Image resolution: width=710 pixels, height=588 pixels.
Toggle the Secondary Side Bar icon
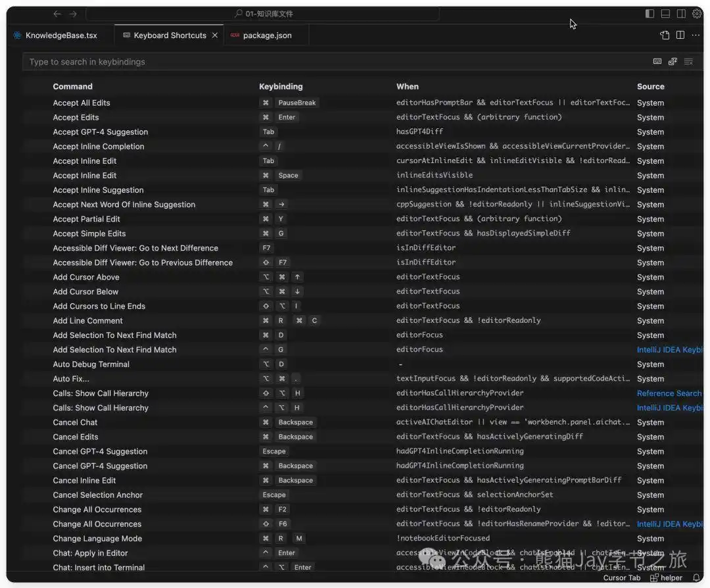(x=680, y=13)
